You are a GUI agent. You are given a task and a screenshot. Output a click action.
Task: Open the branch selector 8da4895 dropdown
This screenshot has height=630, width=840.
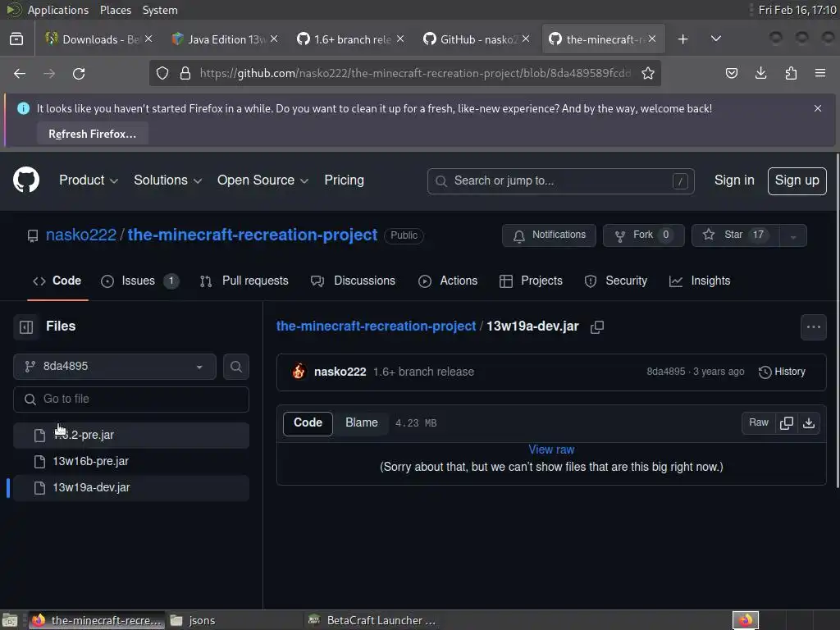point(115,367)
